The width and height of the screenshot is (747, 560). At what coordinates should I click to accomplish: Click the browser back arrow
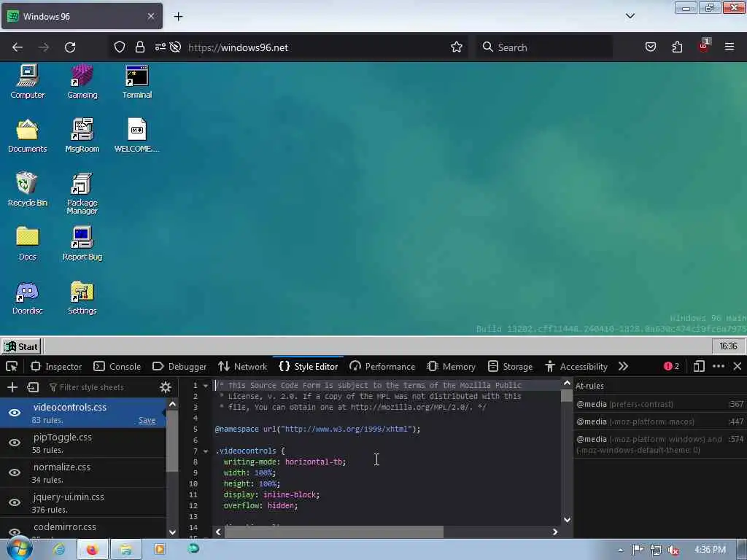click(x=18, y=47)
